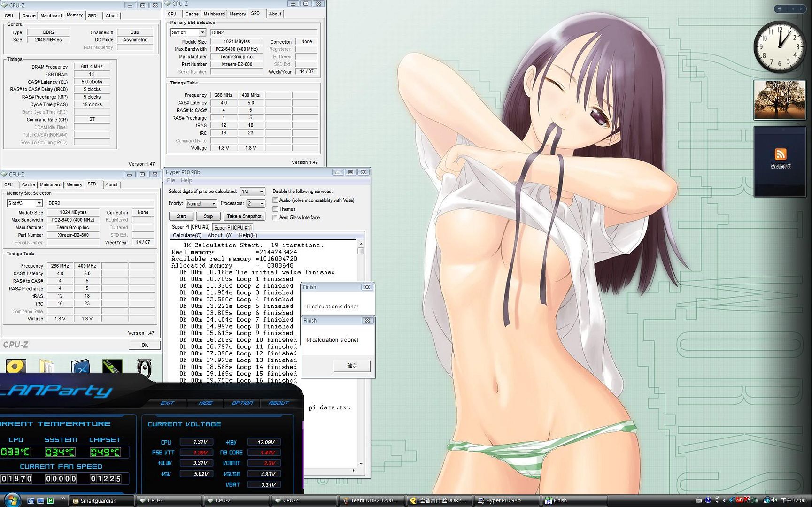Image resolution: width=812 pixels, height=507 pixels.
Task: Open the pi digits 1M dropdown
Action: tap(253, 192)
